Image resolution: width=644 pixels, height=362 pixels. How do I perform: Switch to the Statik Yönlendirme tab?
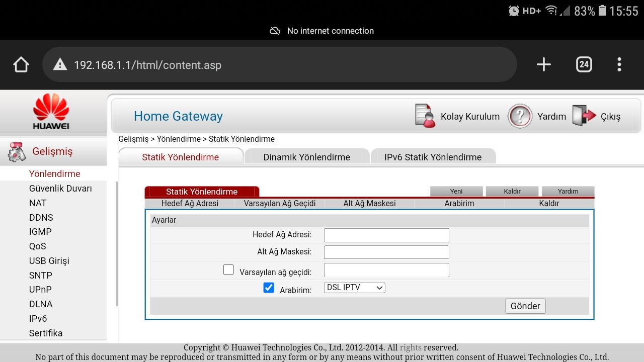tap(181, 156)
